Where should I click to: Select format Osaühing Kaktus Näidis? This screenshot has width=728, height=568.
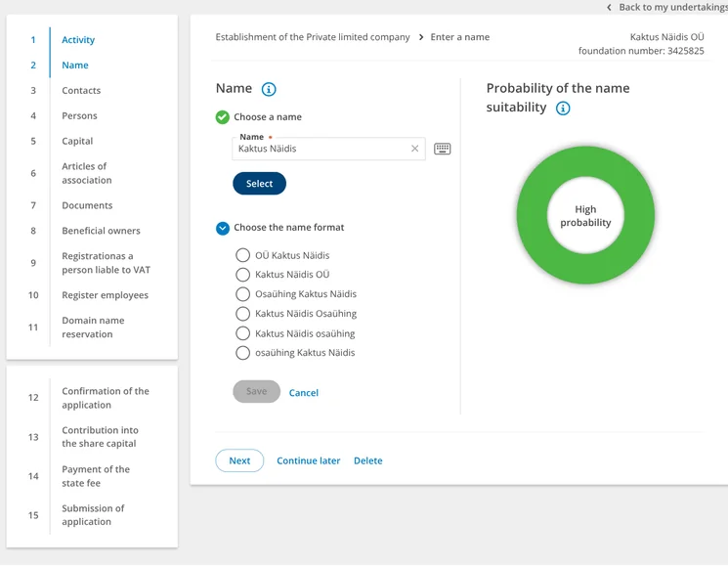click(x=242, y=294)
